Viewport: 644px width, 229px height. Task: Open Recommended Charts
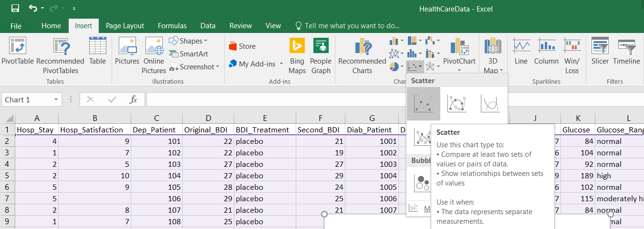(362, 56)
